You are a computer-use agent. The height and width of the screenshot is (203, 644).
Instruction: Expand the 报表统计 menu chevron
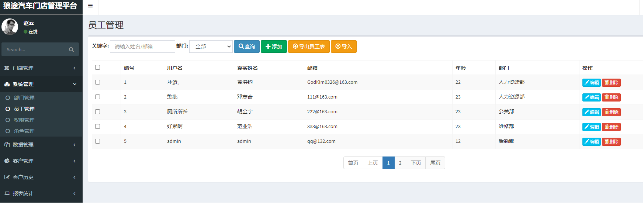75,193
